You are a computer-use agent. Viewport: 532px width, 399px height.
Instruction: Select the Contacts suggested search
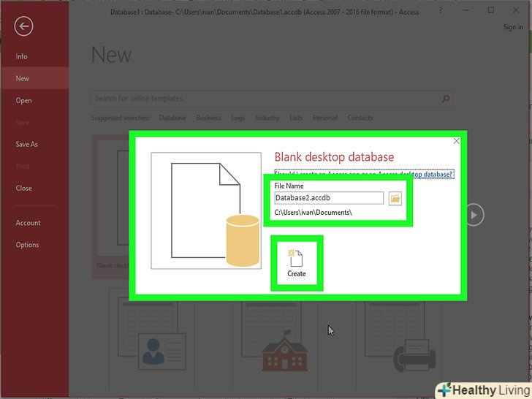coord(360,118)
